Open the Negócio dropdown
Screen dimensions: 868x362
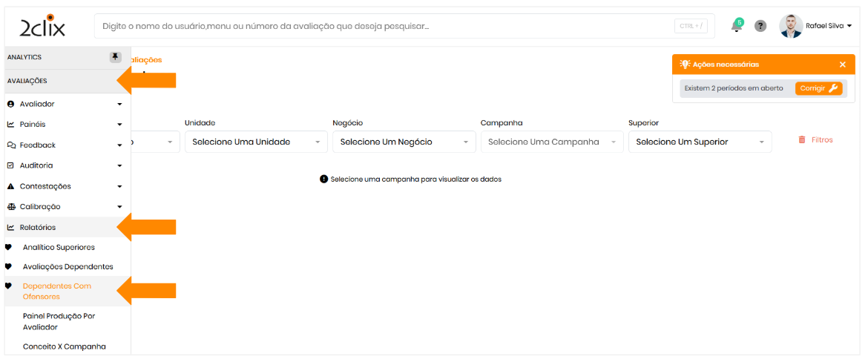click(x=404, y=142)
